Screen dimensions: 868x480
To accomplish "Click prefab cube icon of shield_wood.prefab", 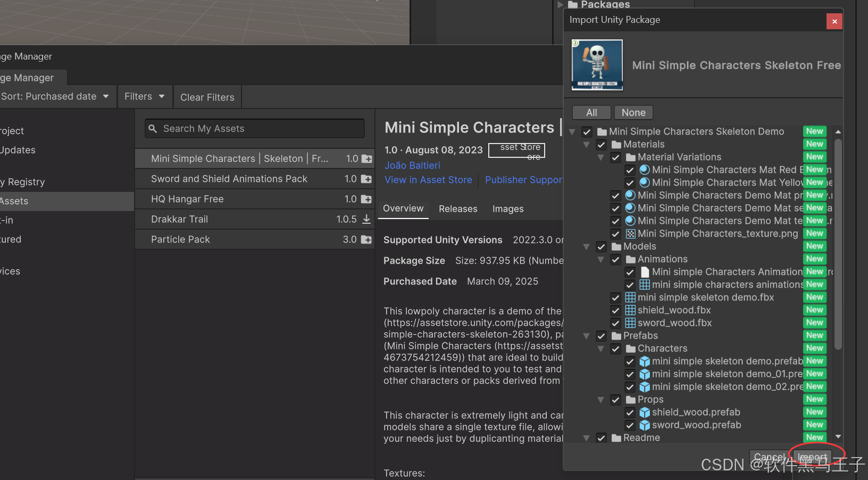I will (645, 412).
